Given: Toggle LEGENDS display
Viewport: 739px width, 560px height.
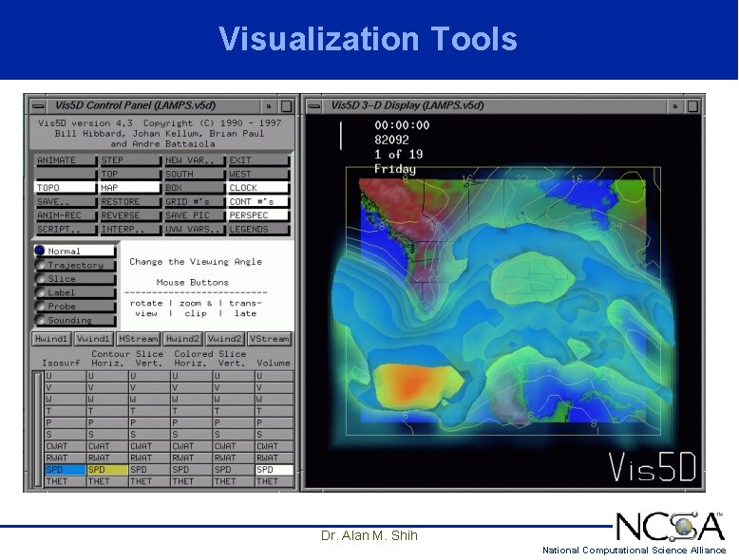Looking at the screenshot, I should pyautogui.click(x=258, y=230).
